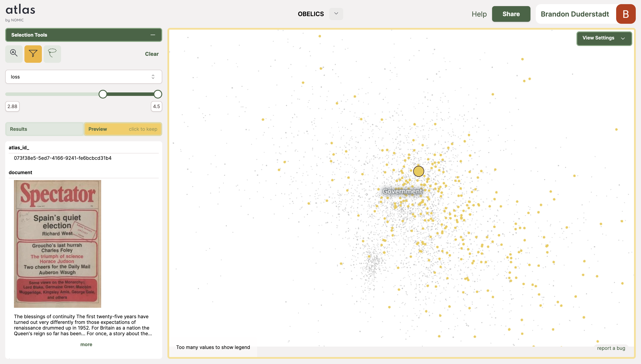Select the lasso selection tool

[52, 53]
